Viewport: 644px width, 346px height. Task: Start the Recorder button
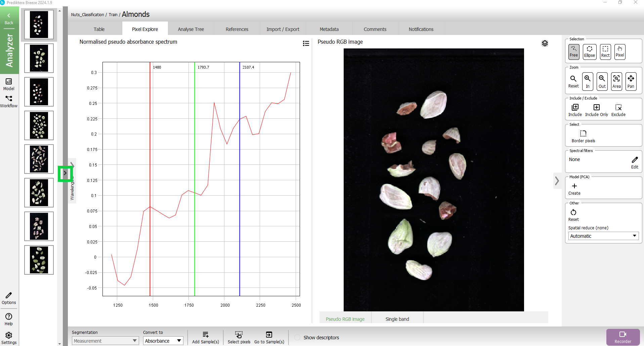(x=622, y=337)
